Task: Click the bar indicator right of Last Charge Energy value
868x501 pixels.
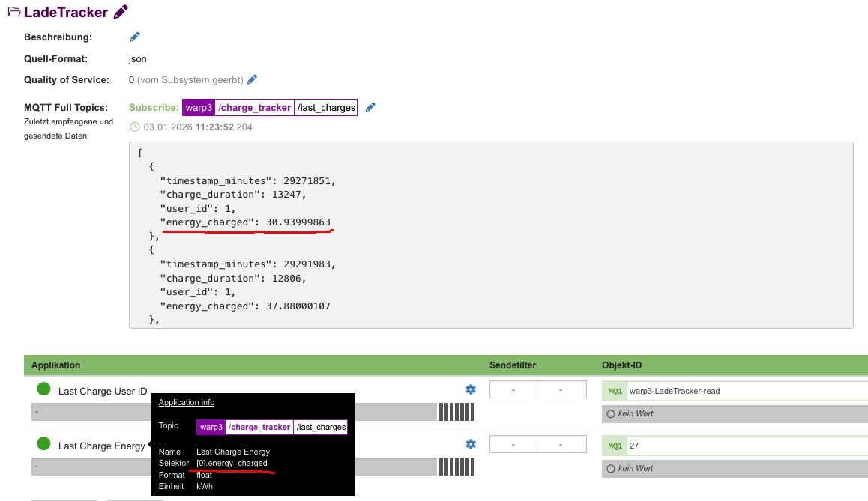Action: pyautogui.click(x=456, y=467)
